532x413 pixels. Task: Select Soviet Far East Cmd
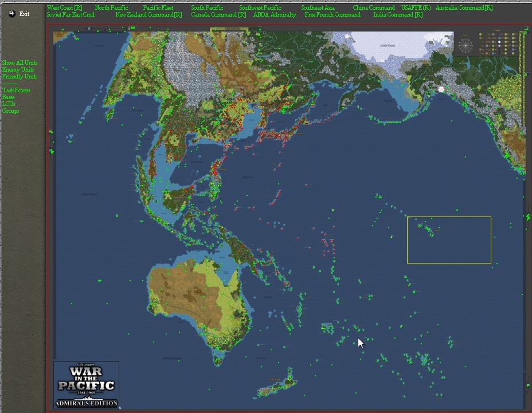pyautogui.click(x=71, y=14)
